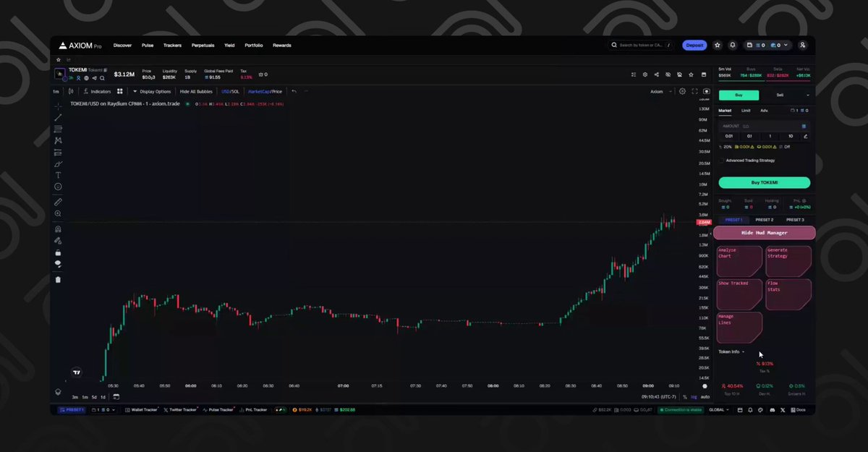Image resolution: width=868 pixels, height=452 pixels.
Task: Select the Fibonacci retracement tool
Action: [x=58, y=129]
